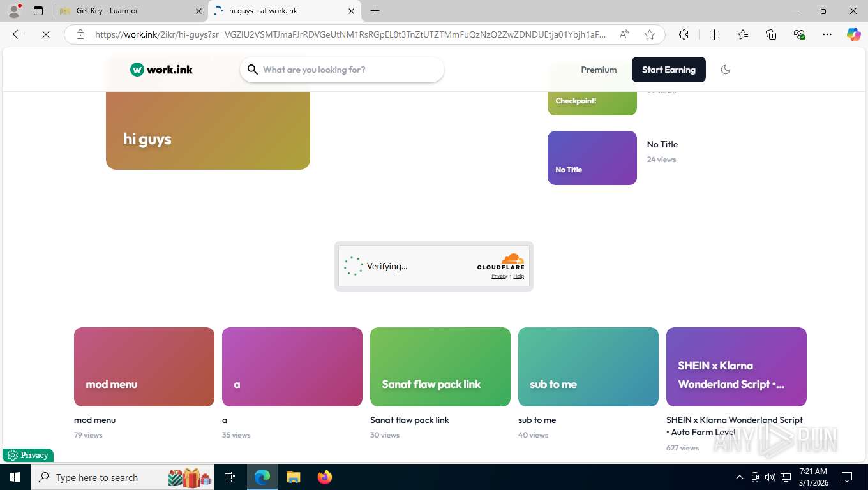Open Task View on taskbar
This screenshot has height=490, width=868.
[230, 477]
